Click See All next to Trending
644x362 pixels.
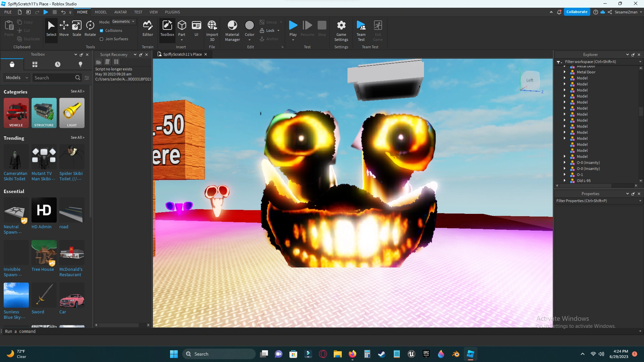(x=77, y=137)
